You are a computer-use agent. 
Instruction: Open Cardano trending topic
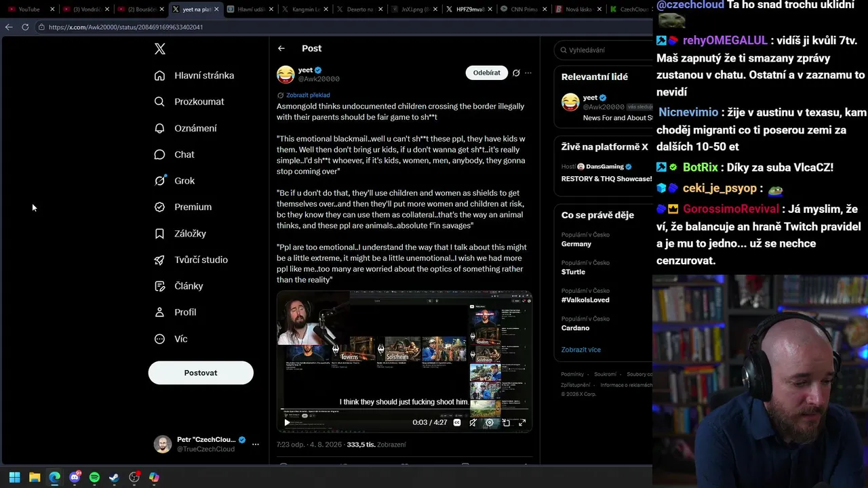575,328
